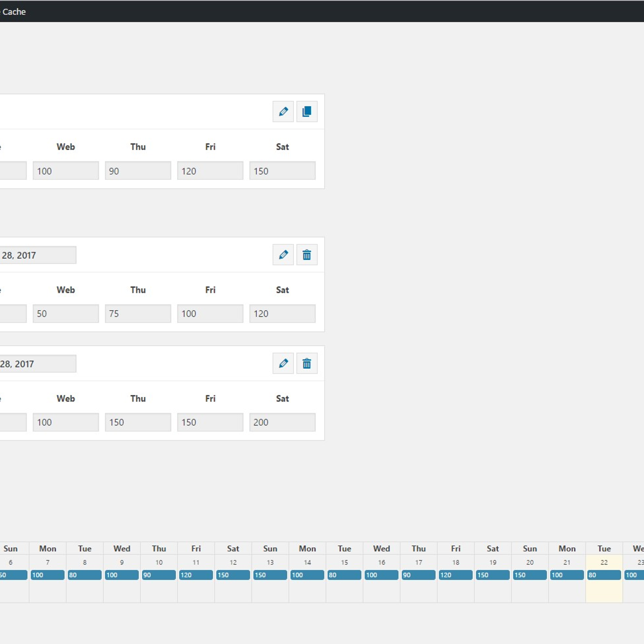This screenshot has width=644, height=644.
Task: Click the 150 price badge on Sun 20
Action: 530,575
